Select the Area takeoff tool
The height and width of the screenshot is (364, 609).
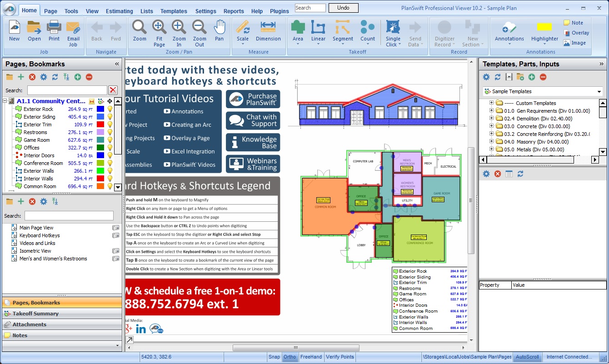298,31
